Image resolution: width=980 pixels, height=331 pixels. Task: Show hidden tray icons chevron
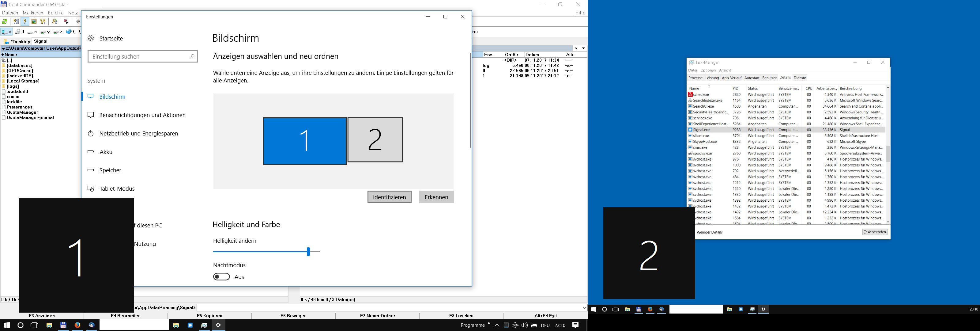[497, 325]
